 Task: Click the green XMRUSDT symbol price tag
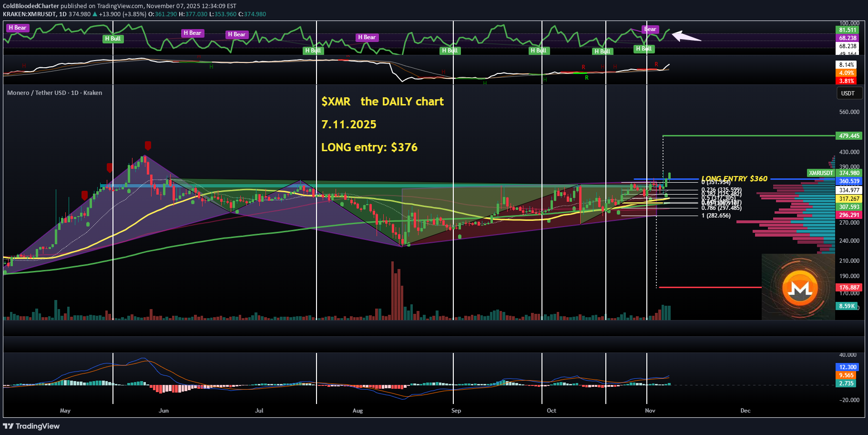click(x=821, y=173)
